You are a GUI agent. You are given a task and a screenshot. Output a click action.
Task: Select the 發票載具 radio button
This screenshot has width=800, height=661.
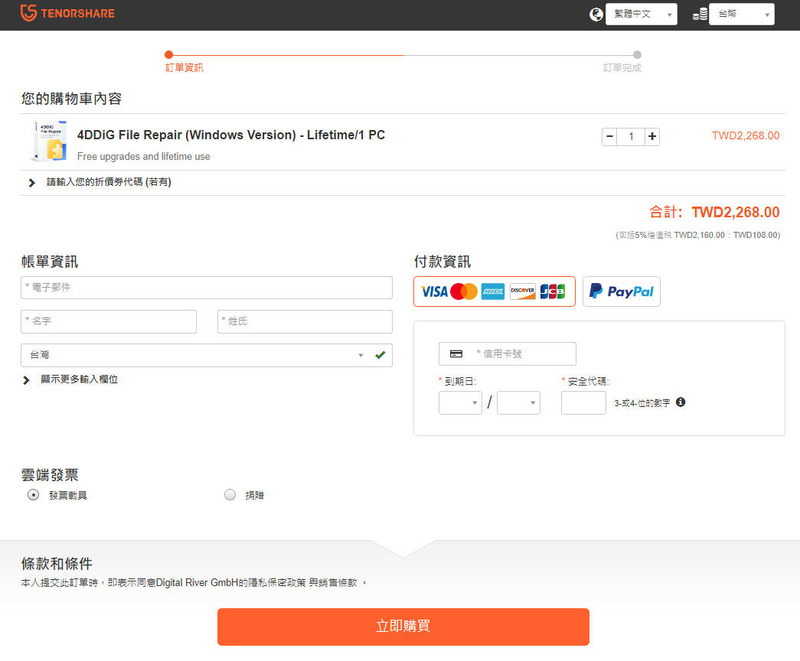pos(33,495)
